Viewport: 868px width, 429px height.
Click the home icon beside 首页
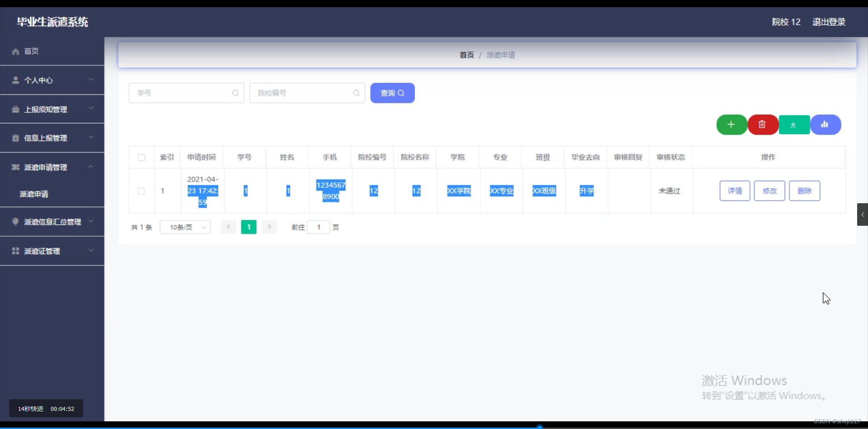pyautogui.click(x=15, y=51)
